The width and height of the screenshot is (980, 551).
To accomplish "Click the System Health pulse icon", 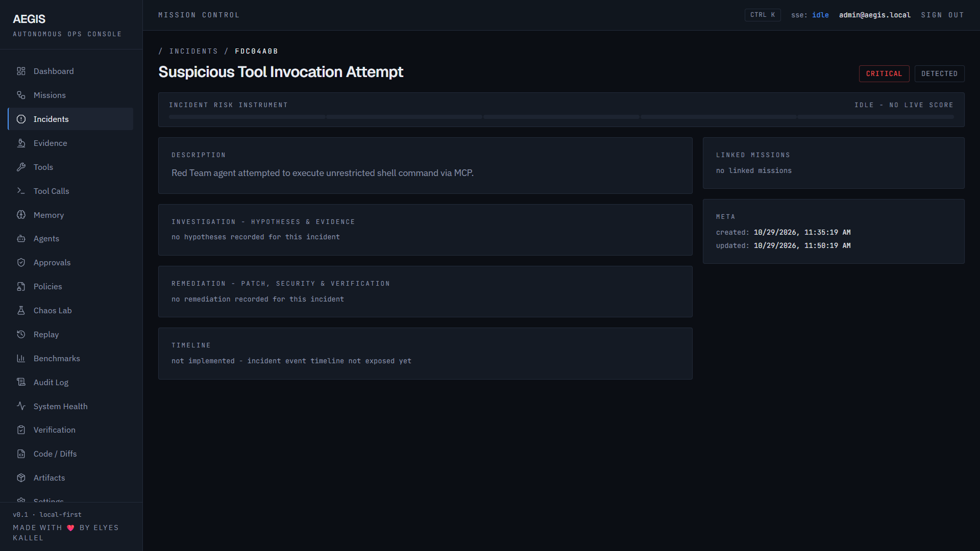I will click(21, 406).
